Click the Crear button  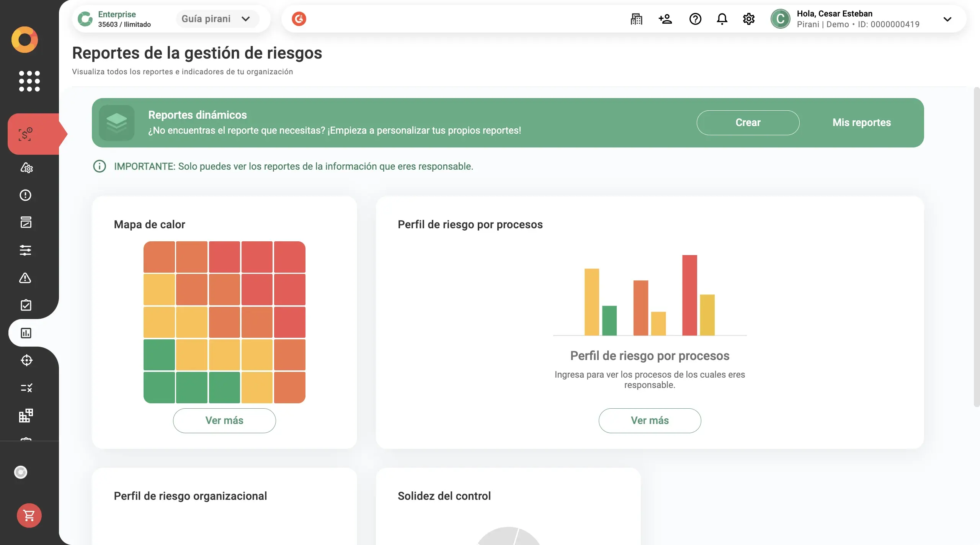point(748,123)
